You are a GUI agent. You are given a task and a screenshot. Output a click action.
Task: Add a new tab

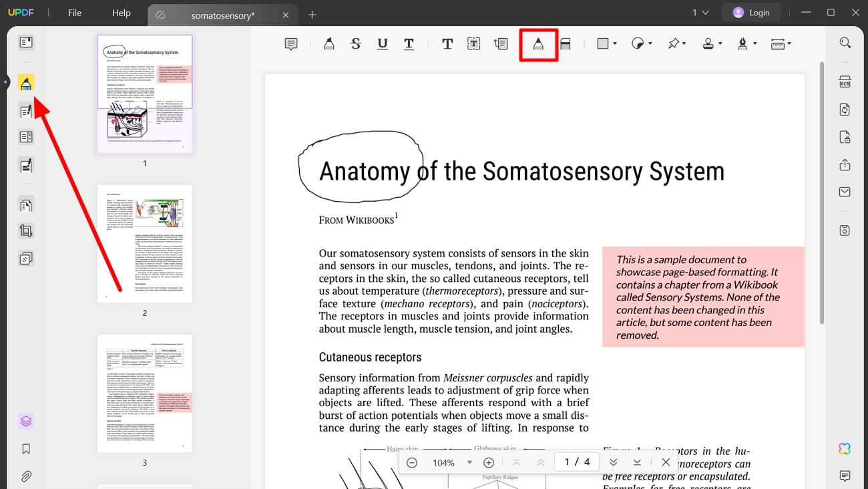click(312, 15)
